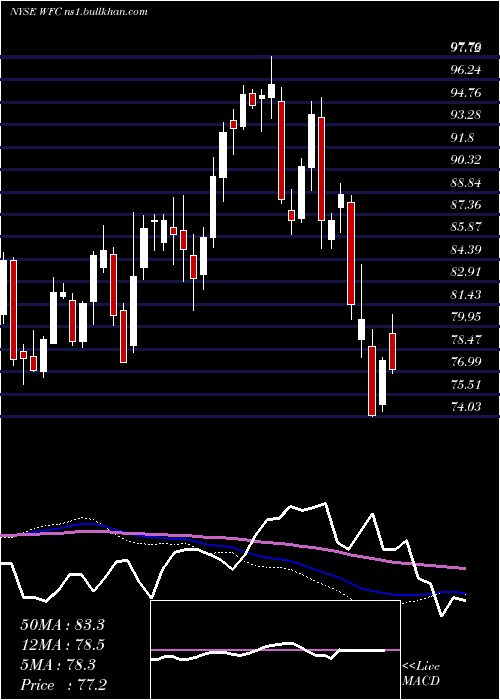The width and height of the screenshot is (500, 700).
Task: Select the 94.76 price axis label
Action: (x=466, y=92)
